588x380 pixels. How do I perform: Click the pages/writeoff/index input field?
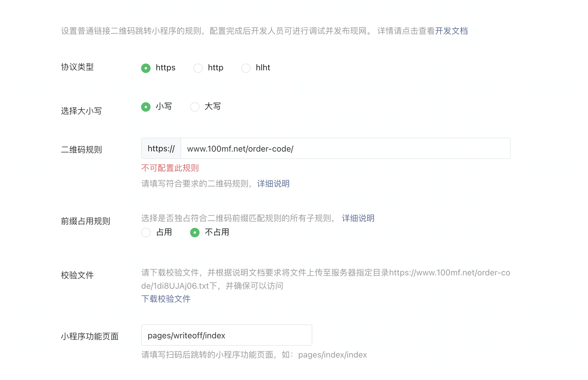point(226,335)
